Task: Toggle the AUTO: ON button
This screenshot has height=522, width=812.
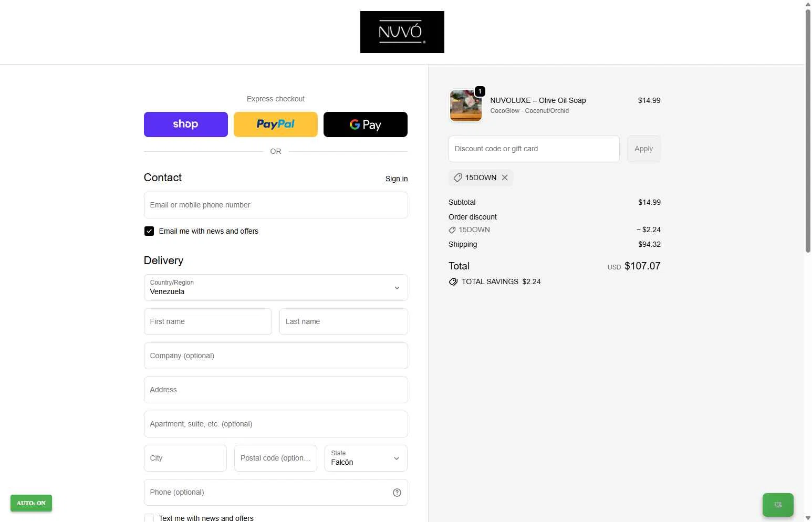Action: click(31, 503)
